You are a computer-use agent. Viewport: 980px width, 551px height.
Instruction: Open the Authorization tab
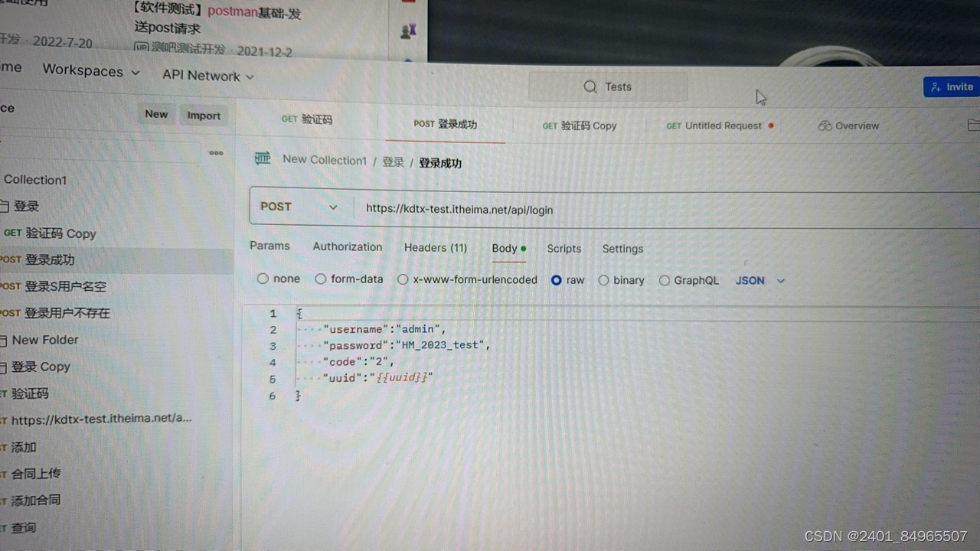tap(348, 246)
